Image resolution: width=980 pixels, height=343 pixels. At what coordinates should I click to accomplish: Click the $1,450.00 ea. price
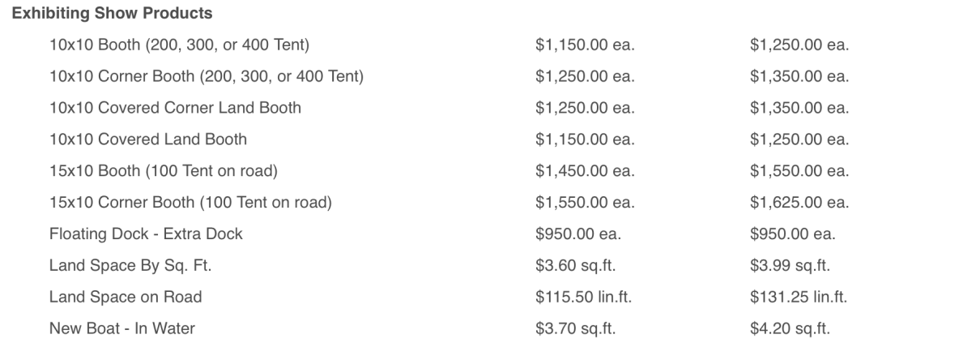pyautogui.click(x=586, y=171)
